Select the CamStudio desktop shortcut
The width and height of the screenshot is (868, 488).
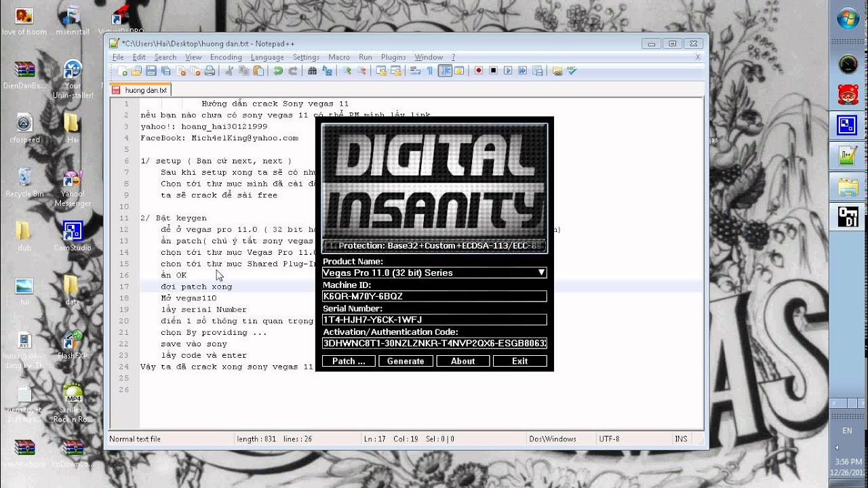(73, 236)
